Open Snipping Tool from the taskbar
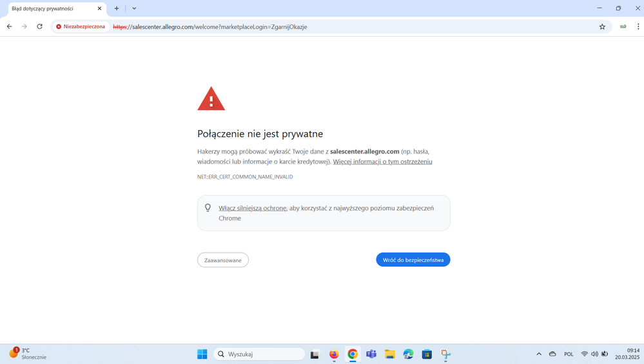 click(x=445, y=354)
